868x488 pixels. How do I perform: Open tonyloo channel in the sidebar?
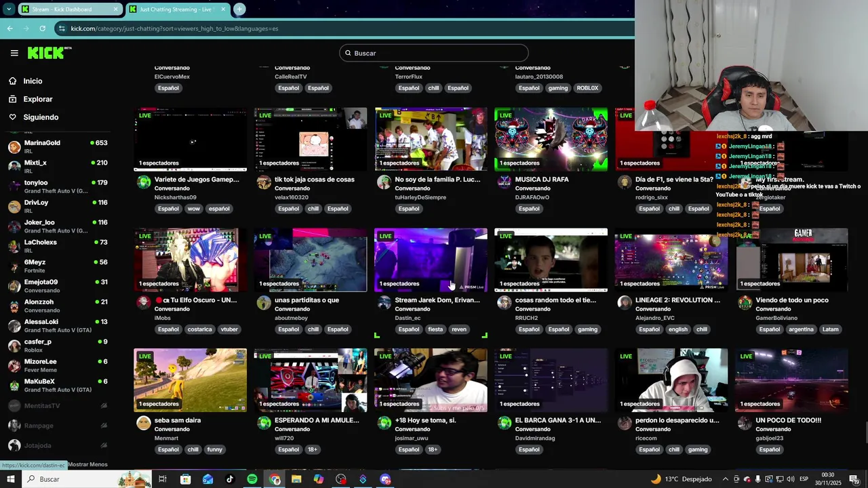pyautogui.click(x=58, y=186)
